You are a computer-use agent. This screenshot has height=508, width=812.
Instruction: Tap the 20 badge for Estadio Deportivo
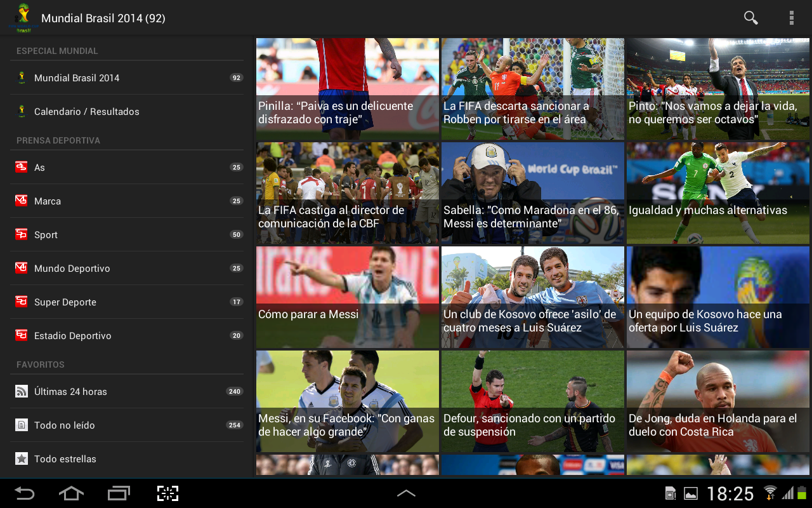[237, 336]
